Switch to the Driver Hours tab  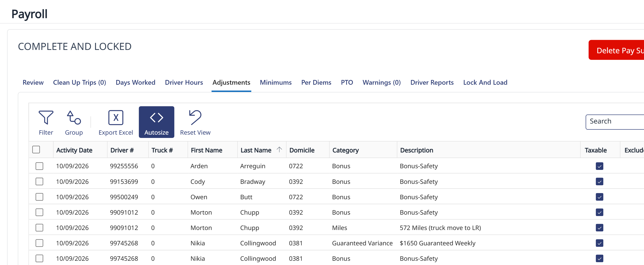pyautogui.click(x=184, y=82)
